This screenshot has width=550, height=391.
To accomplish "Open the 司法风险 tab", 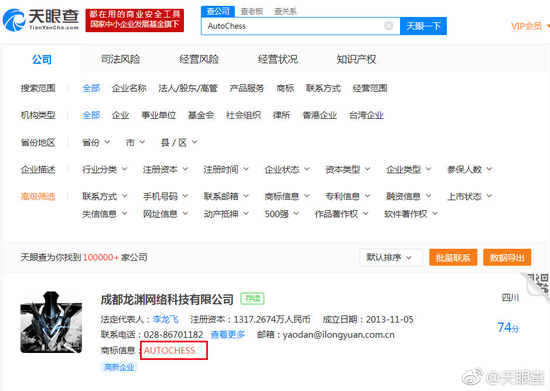I will 120,59.
